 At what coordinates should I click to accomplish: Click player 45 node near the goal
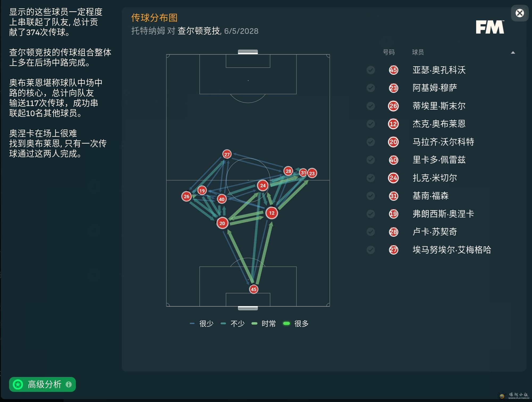click(x=254, y=289)
